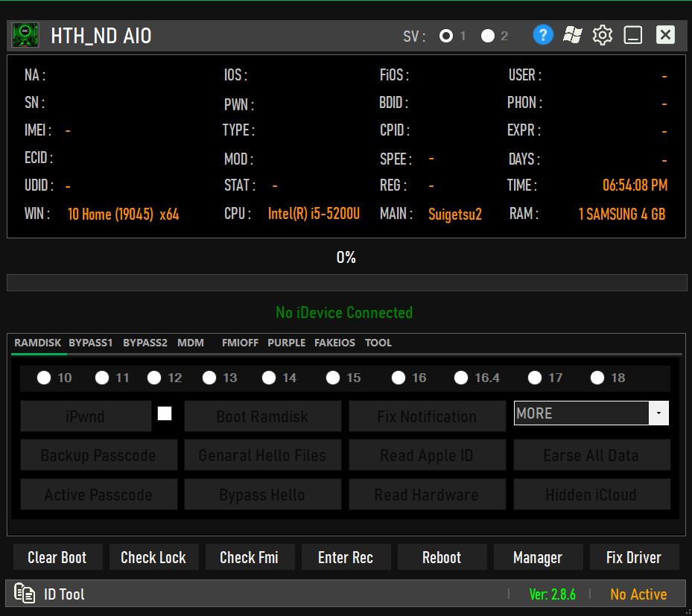Click the Ver: 2.8.6 version text
The image size is (692, 616).
(552, 594)
